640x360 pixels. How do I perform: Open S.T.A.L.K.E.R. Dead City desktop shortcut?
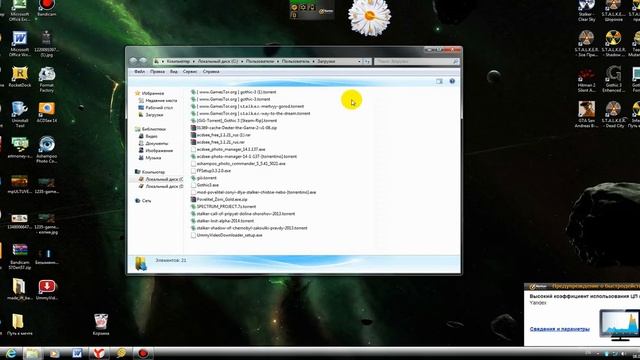point(613,114)
